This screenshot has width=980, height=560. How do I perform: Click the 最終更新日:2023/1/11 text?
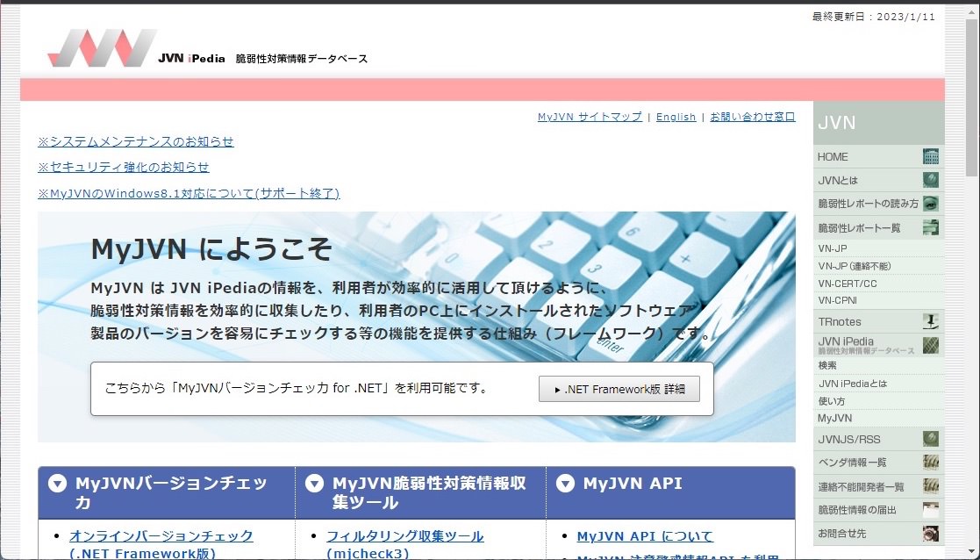click(873, 17)
